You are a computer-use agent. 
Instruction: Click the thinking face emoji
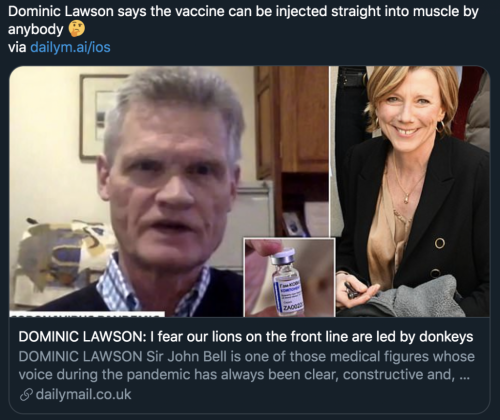77,29
